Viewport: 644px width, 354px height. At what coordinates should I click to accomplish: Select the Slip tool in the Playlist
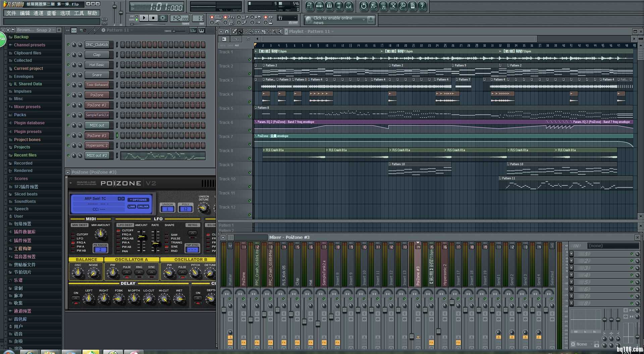[257, 32]
